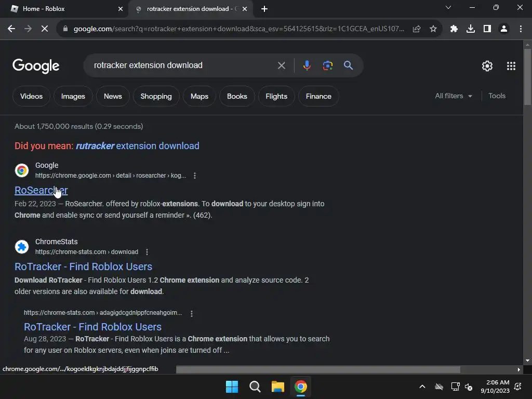Image resolution: width=532 pixels, height=399 pixels.
Task: Filter results by Finance
Action: pyautogui.click(x=318, y=96)
